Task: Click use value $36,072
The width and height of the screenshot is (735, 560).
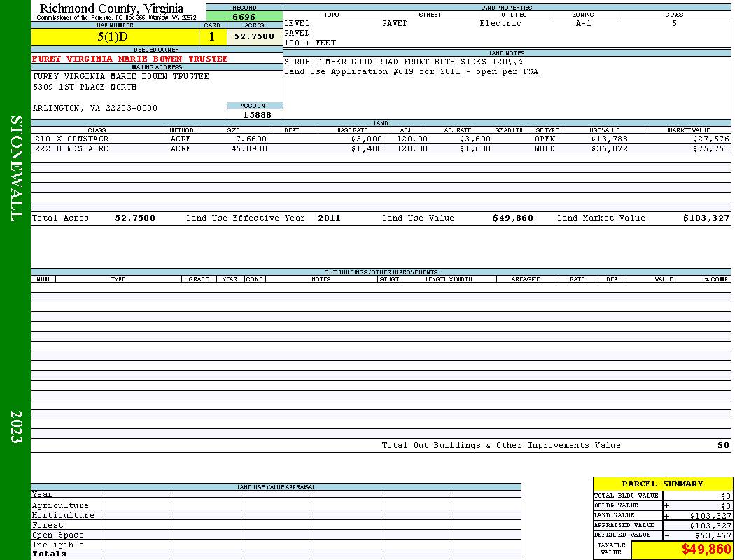Action: click(610, 148)
